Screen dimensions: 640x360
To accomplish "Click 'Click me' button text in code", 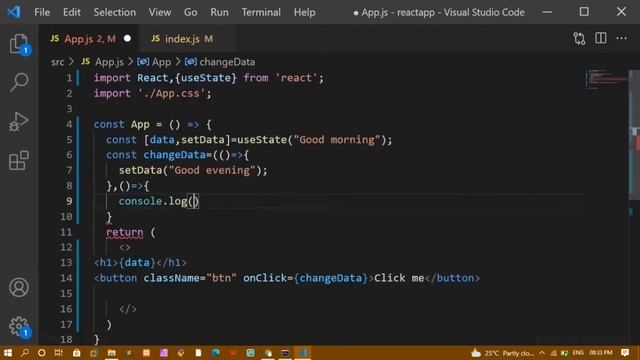I will click(x=399, y=278).
